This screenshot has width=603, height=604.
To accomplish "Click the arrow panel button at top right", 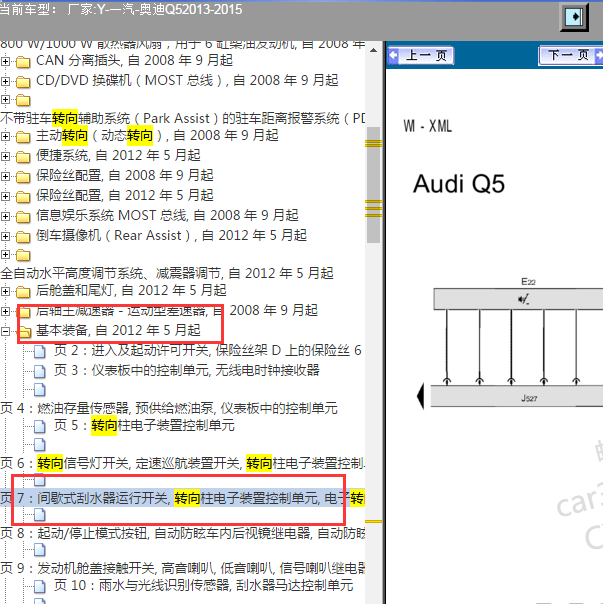I will (574, 17).
